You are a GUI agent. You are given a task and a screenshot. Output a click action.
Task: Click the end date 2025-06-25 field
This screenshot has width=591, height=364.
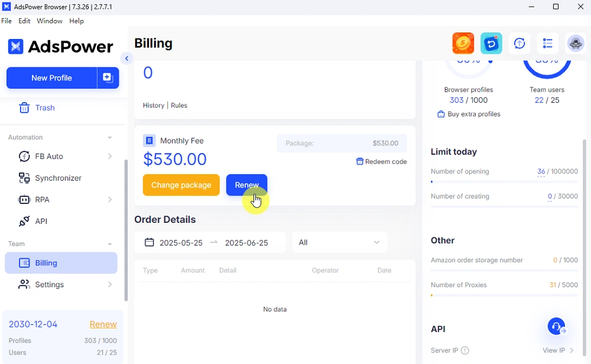246,243
